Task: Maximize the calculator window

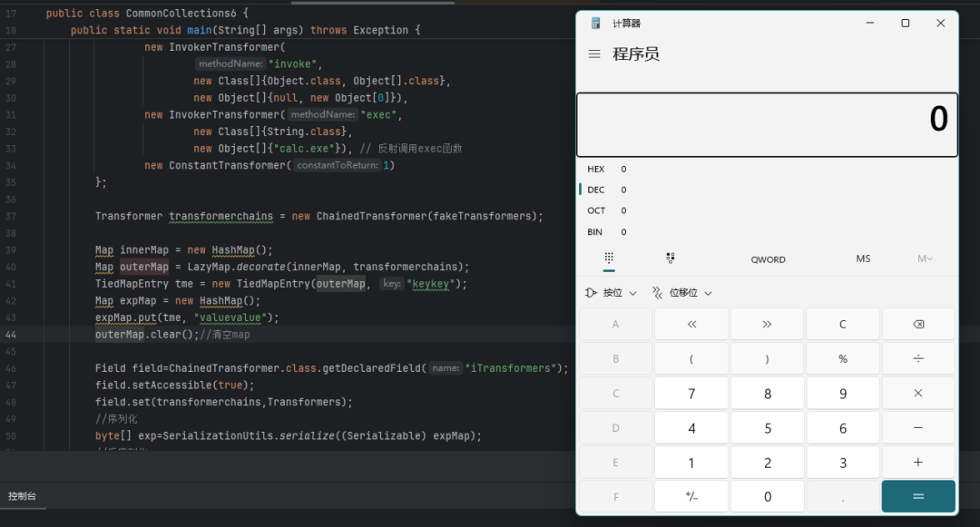Action: [905, 23]
